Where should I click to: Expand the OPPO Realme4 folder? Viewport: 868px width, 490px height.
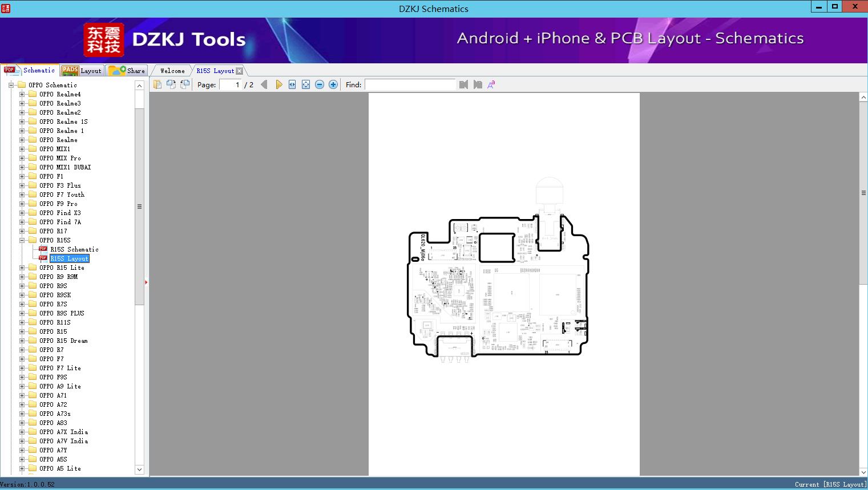coord(22,94)
